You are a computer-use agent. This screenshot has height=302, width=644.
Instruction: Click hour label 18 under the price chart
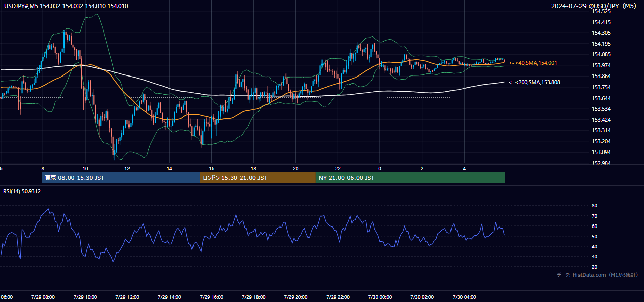pyautogui.click(x=253, y=169)
